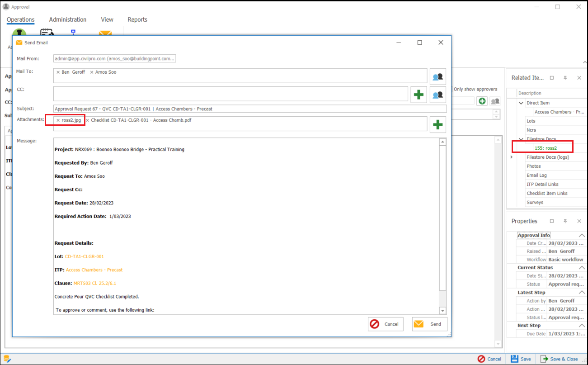This screenshot has width=588, height=365.
Task: Collapse the Filestore Docs node
Action: pos(521,139)
